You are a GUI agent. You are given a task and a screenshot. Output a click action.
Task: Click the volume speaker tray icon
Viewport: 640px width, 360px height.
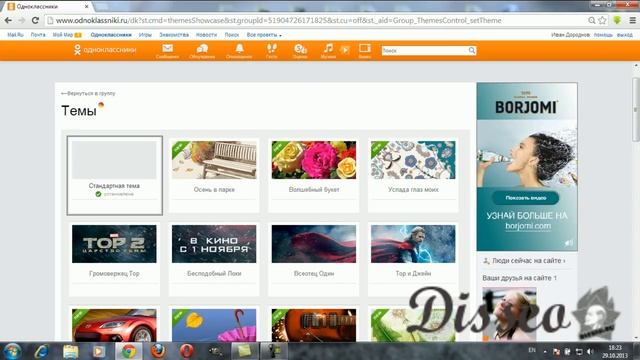pos(590,351)
